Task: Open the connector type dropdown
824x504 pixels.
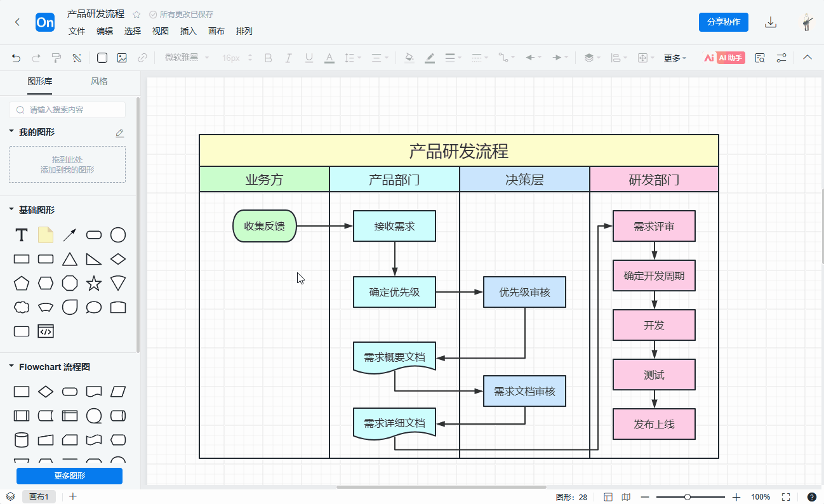Action: tap(507, 58)
